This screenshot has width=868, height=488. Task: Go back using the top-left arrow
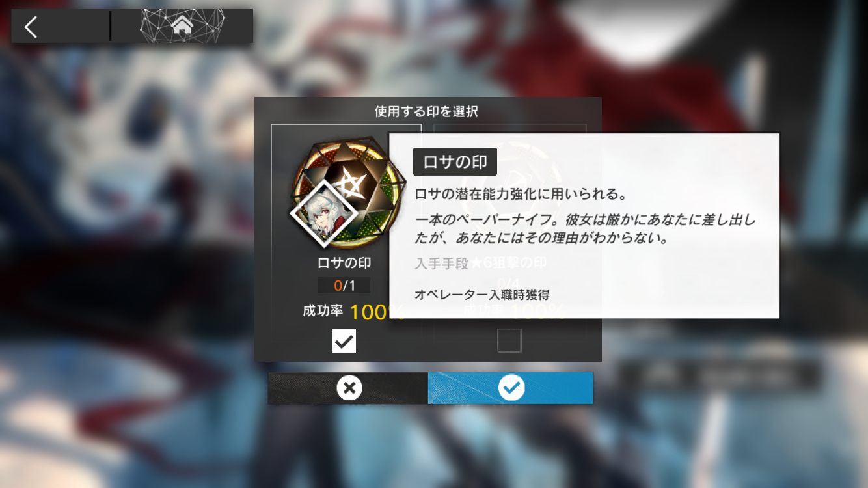[x=31, y=27]
